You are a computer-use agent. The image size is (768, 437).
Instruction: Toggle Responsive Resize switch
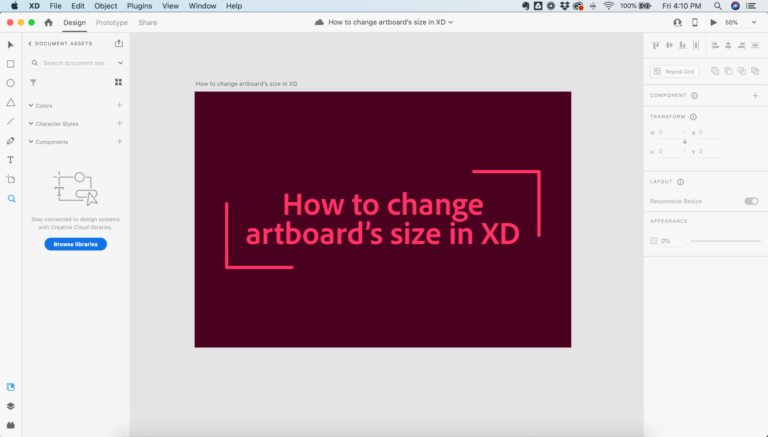click(x=751, y=201)
